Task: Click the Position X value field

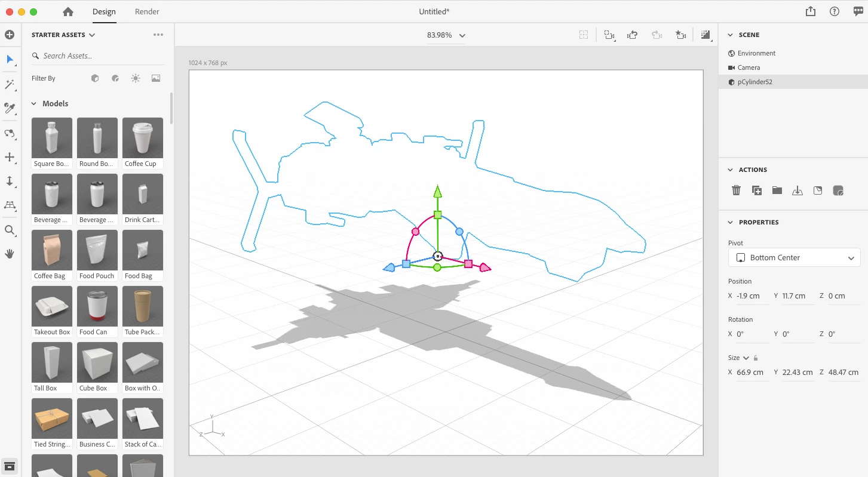Action: pos(752,296)
